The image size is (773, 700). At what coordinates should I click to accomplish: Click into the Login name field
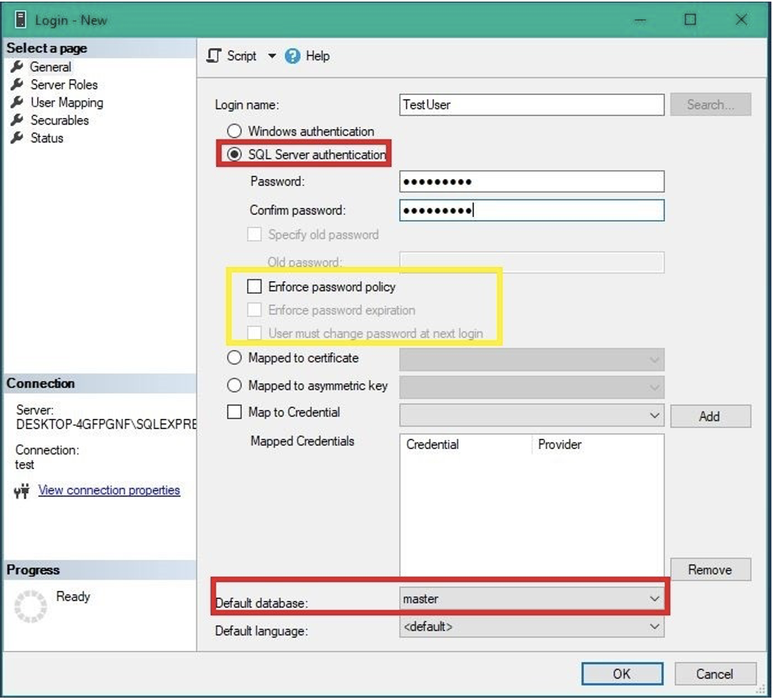[x=531, y=105]
